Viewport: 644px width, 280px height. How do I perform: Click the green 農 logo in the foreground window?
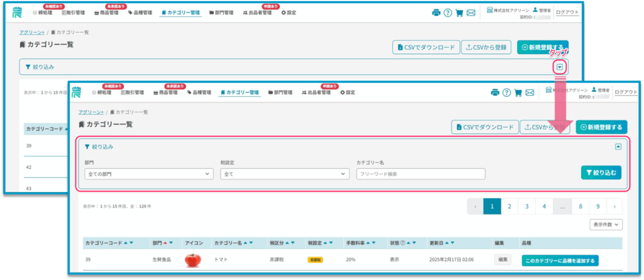(x=77, y=92)
